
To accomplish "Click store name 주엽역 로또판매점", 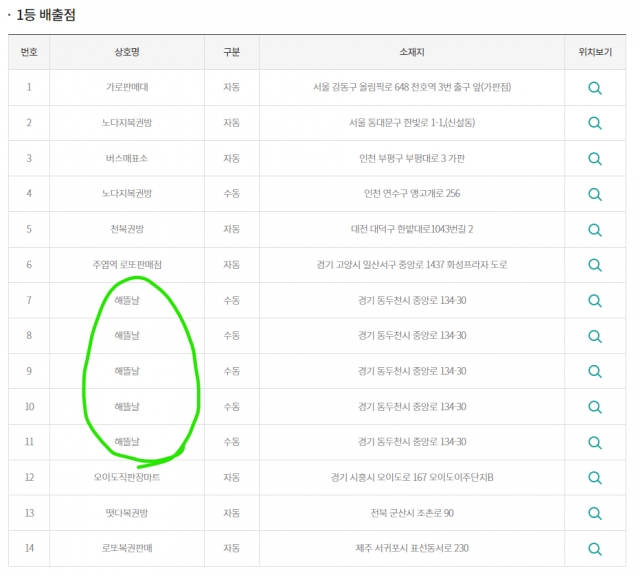I will pos(127,264).
